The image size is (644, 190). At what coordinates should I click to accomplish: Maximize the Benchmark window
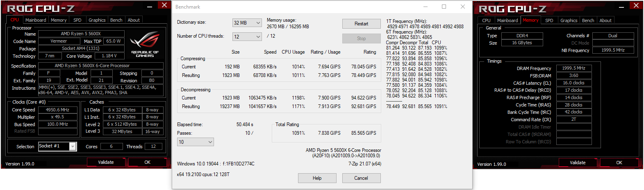(x=444, y=7)
